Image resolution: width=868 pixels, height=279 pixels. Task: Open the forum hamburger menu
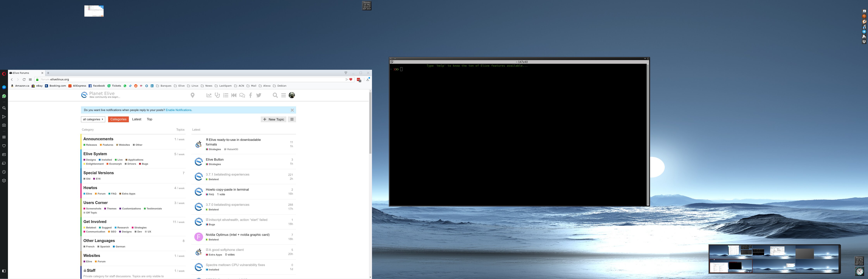[x=283, y=95]
